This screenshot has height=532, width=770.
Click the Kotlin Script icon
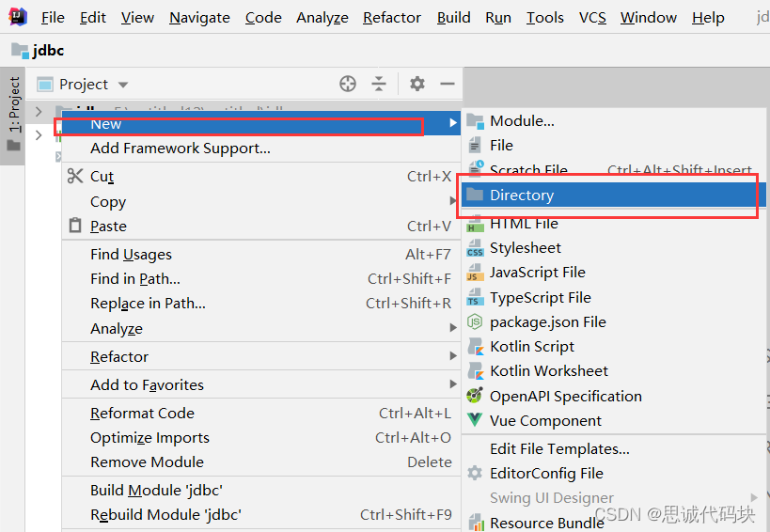click(476, 347)
